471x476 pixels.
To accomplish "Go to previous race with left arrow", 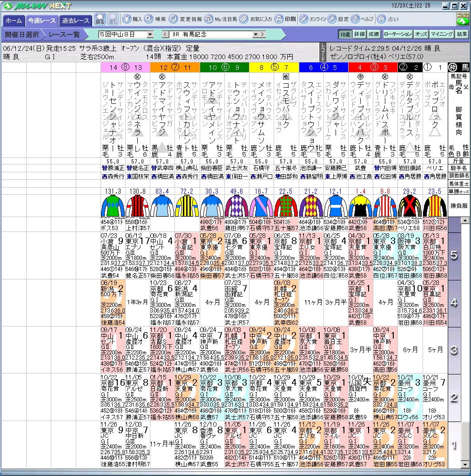I will pos(165,34).
